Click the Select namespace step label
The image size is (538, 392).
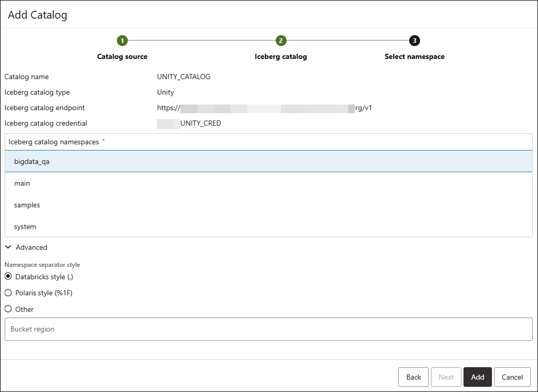pos(414,56)
